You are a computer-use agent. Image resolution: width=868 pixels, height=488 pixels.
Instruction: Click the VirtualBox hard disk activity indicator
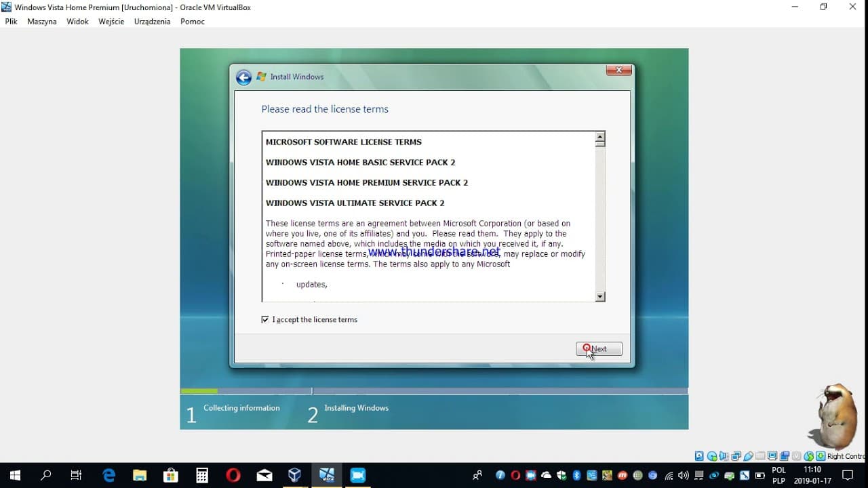700,456
